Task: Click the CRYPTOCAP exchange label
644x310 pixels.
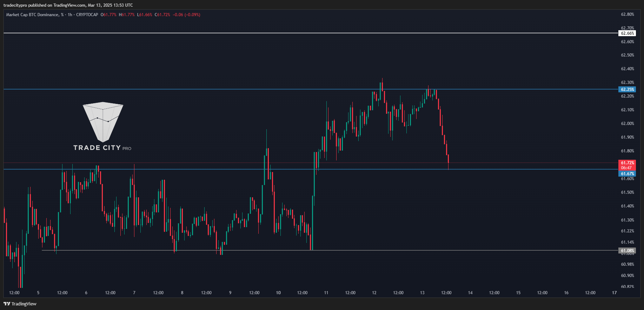Action: click(x=87, y=15)
